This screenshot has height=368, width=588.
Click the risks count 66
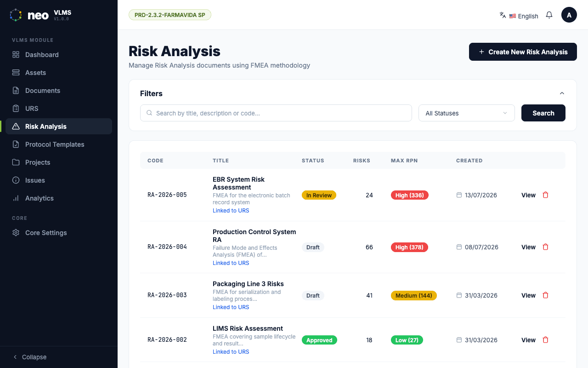pyautogui.click(x=369, y=247)
